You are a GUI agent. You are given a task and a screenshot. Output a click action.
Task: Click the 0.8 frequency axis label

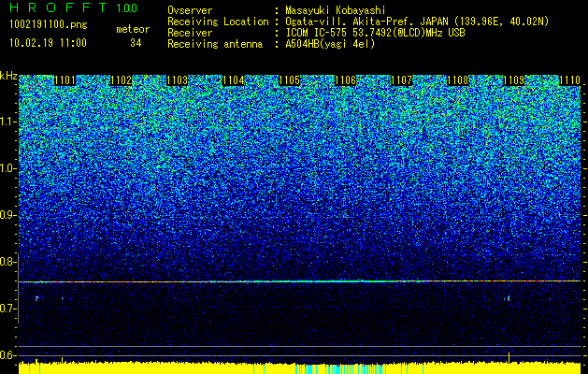pyautogui.click(x=7, y=262)
